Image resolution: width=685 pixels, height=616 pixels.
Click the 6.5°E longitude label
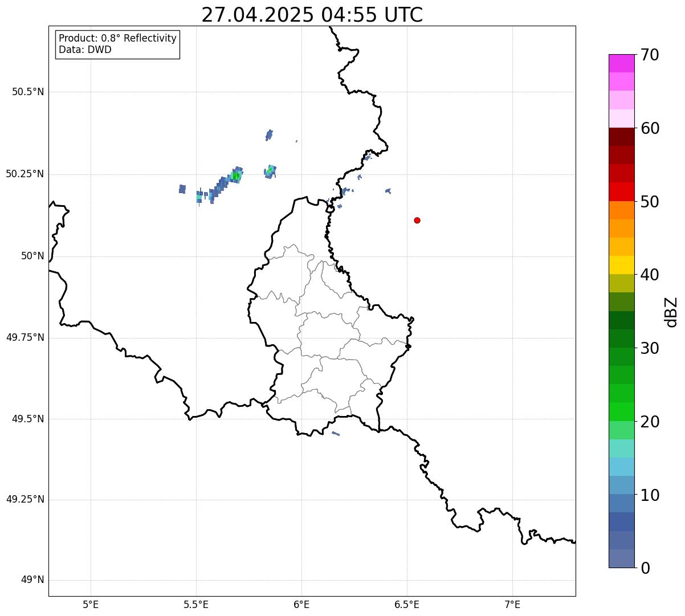pos(407,604)
